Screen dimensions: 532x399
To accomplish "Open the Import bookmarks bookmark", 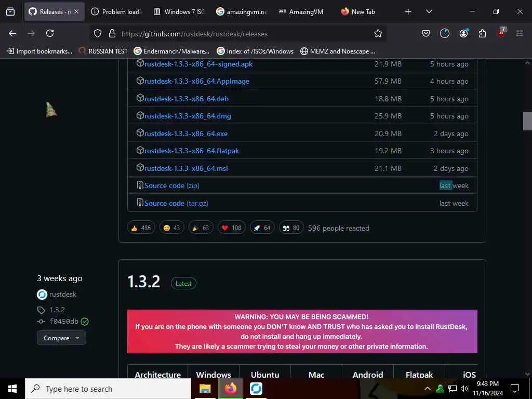I will tap(39, 51).
